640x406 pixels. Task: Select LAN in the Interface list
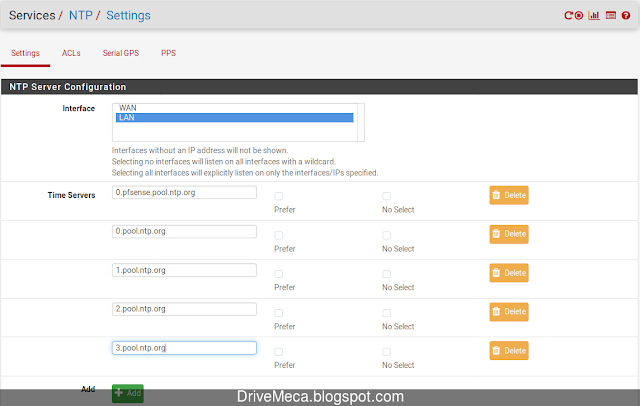(x=234, y=118)
